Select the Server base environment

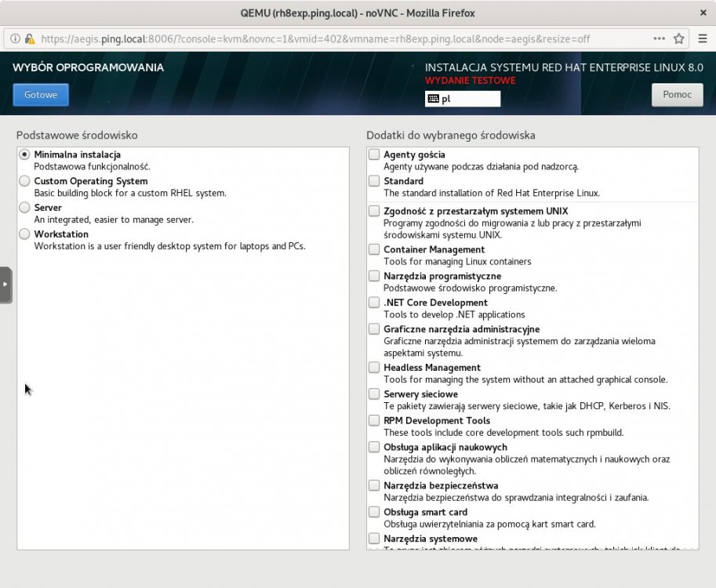click(24, 207)
